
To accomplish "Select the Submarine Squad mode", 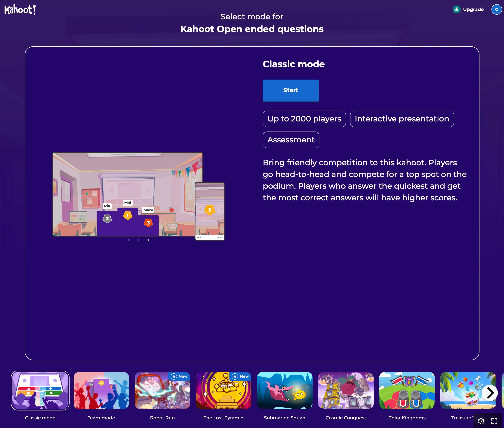I will (x=284, y=390).
